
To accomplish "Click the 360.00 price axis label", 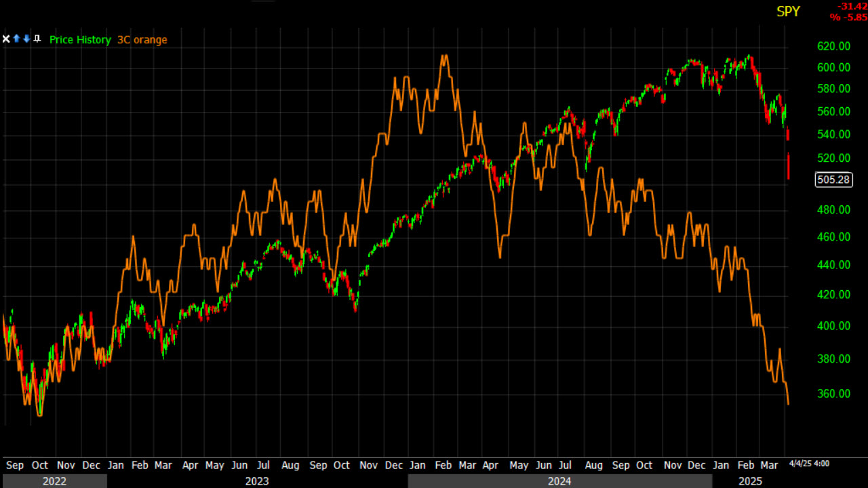I will [833, 394].
